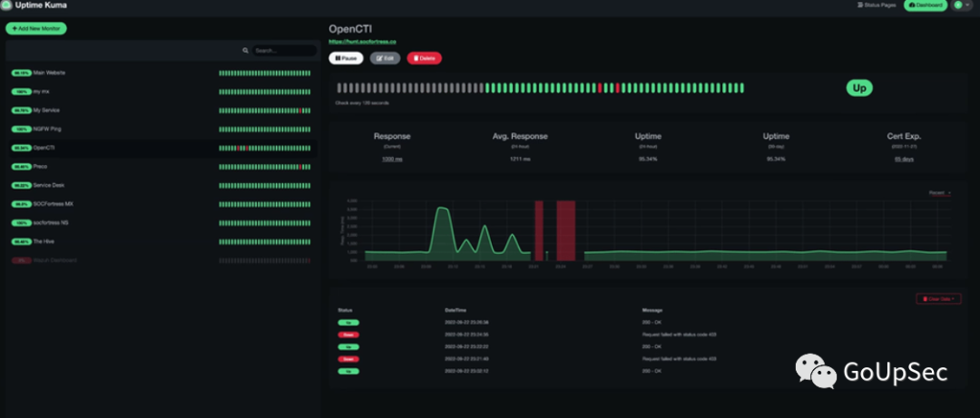Click first 'Request failed with status code 403' message
The height and width of the screenshot is (418, 980).
(680, 335)
